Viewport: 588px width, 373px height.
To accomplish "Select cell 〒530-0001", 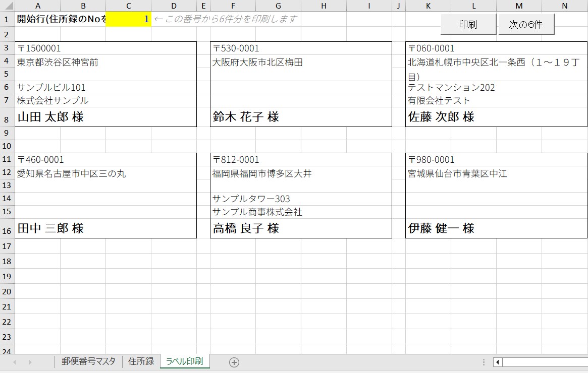I will pyautogui.click(x=301, y=48).
